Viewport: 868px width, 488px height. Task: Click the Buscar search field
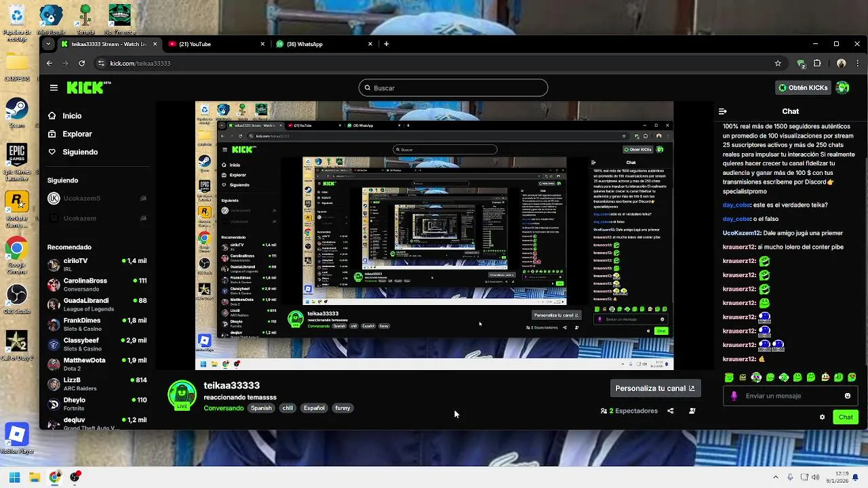[453, 87]
